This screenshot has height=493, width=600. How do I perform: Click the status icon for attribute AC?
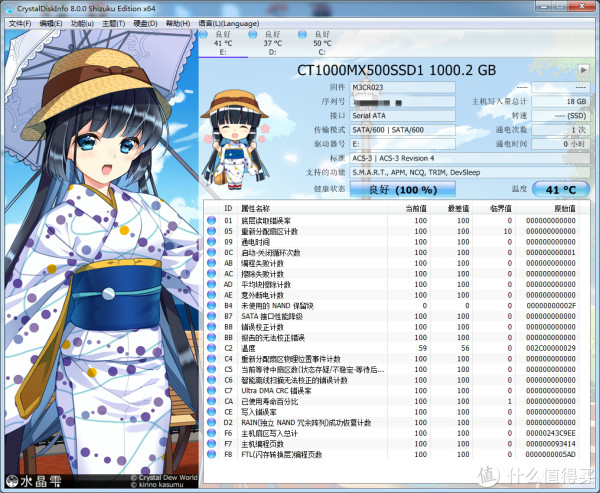(x=211, y=273)
